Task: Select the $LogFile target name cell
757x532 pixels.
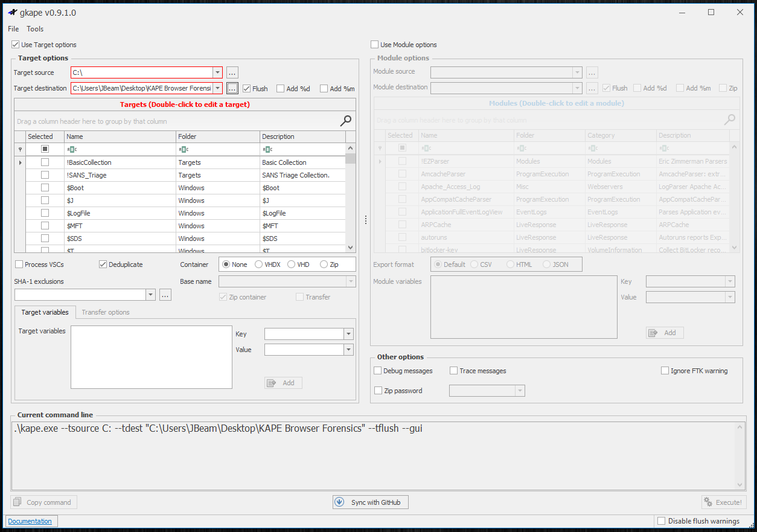Action: pyautogui.click(x=120, y=213)
